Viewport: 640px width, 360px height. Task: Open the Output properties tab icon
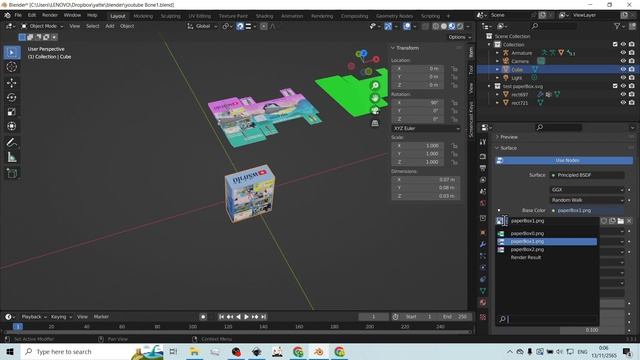483,168
